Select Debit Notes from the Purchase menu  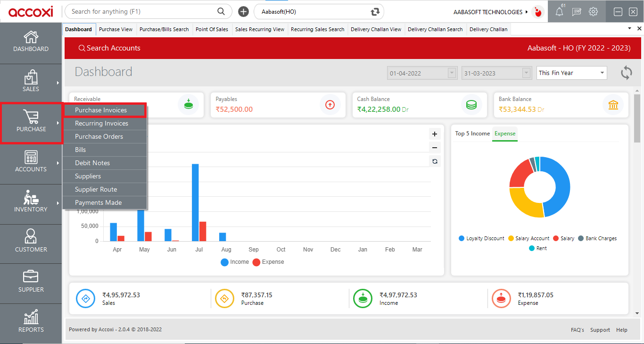(x=105, y=163)
